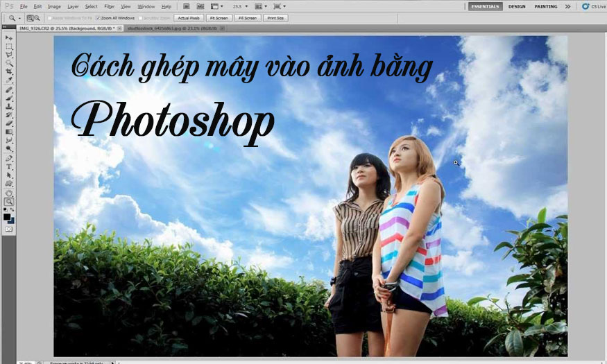
Task: Select the Polygonal Lasso tool
Action: click(x=8, y=55)
